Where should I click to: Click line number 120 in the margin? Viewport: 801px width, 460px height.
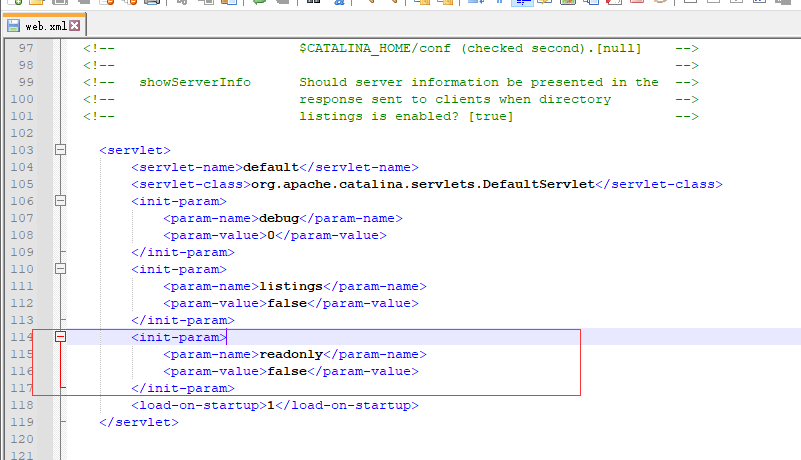click(22, 439)
